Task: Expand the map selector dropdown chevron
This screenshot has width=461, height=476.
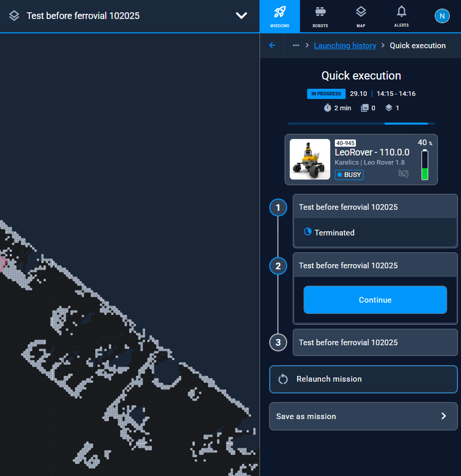Action: point(242,15)
